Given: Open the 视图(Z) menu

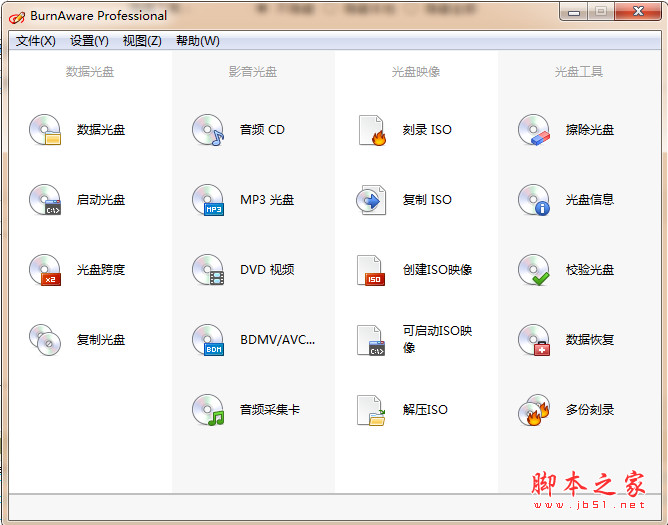Looking at the screenshot, I should coord(142,41).
